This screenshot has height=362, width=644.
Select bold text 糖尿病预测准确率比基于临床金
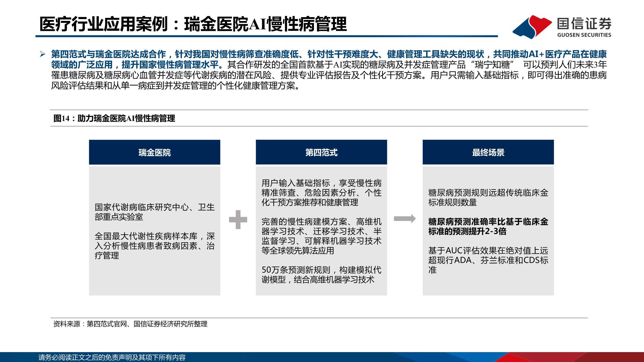tap(488, 222)
